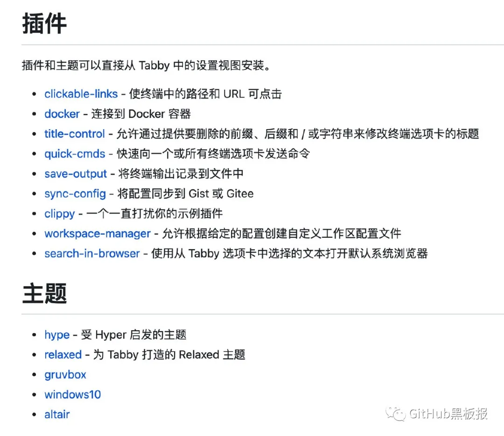504x436 pixels.
Task: Click the clippy plugin link
Action: (59, 214)
